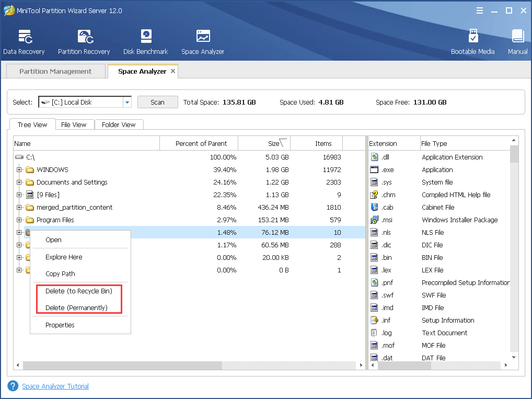
Task: Choose Explore Here in context menu
Action: 80,257
